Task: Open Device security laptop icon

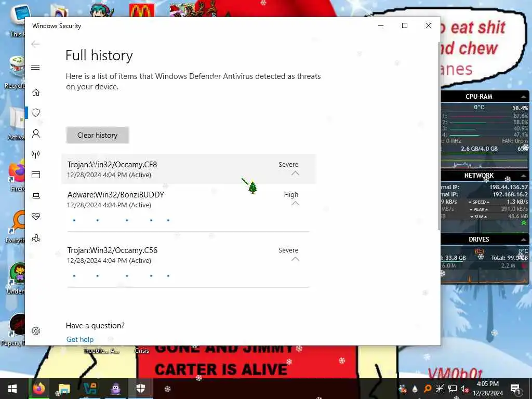Action: (x=36, y=196)
